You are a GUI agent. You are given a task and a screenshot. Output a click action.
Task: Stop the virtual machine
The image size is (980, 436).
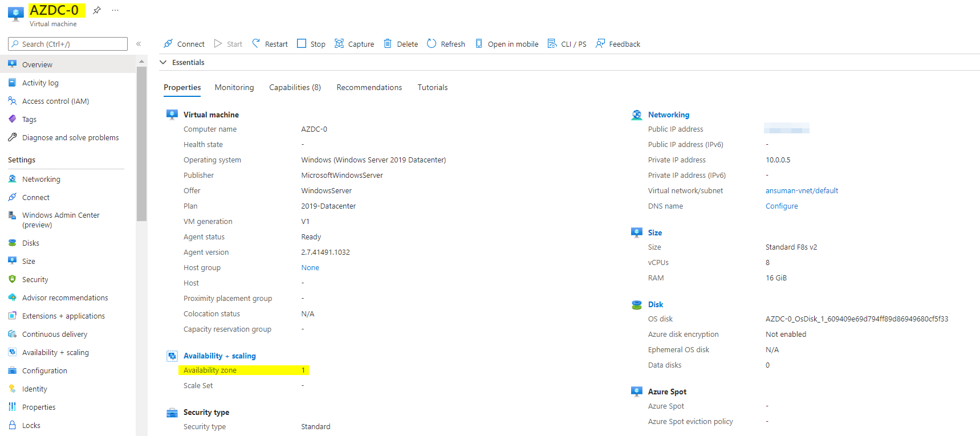pos(311,44)
